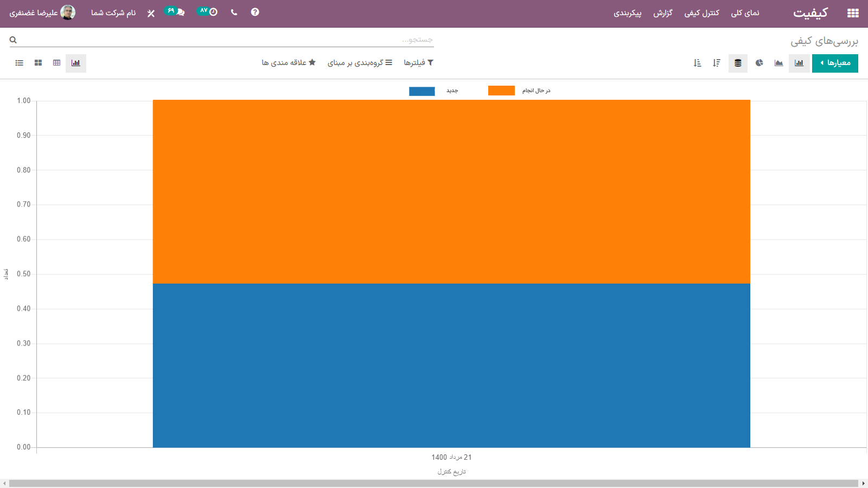Select bar chart mode

799,63
